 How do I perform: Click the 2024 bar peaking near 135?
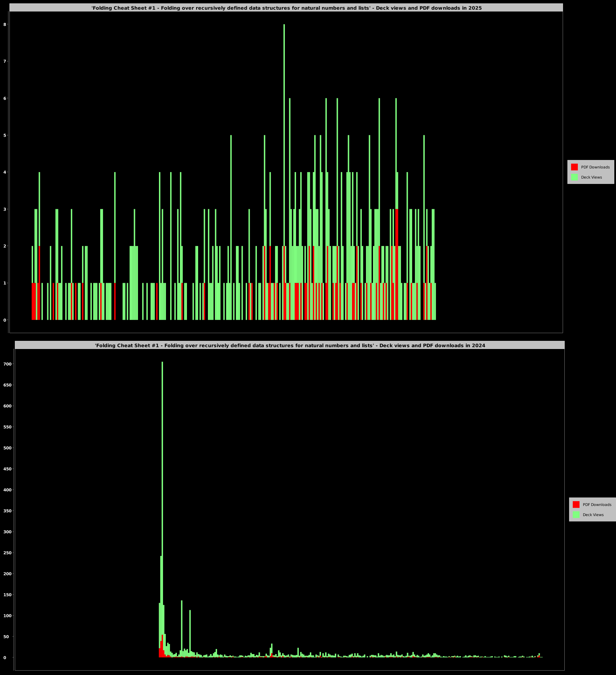[182, 628]
